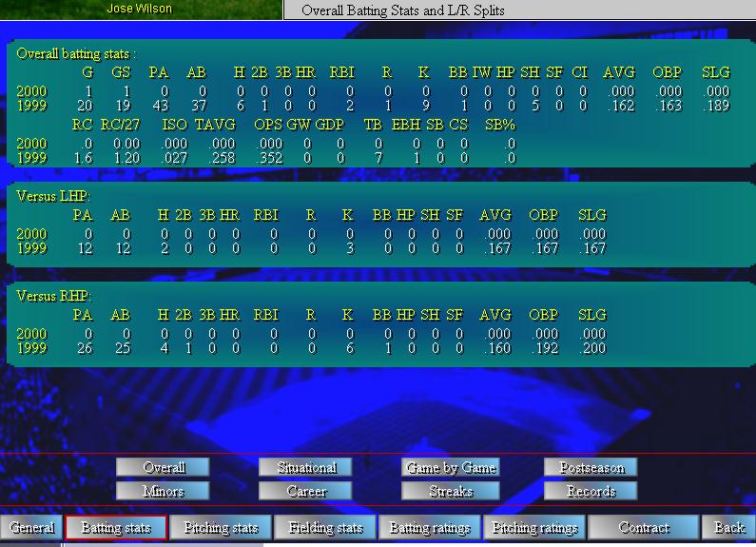756x547 pixels.
Task: Show Career stats
Action: pyautogui.click(x=305, y=491)
